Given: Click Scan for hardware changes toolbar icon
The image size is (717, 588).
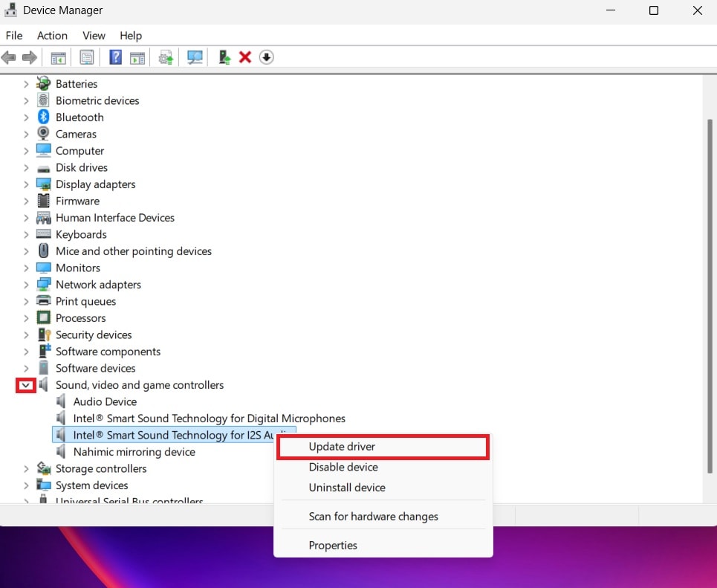Looking at the screenshot, I should pos(195,58).
